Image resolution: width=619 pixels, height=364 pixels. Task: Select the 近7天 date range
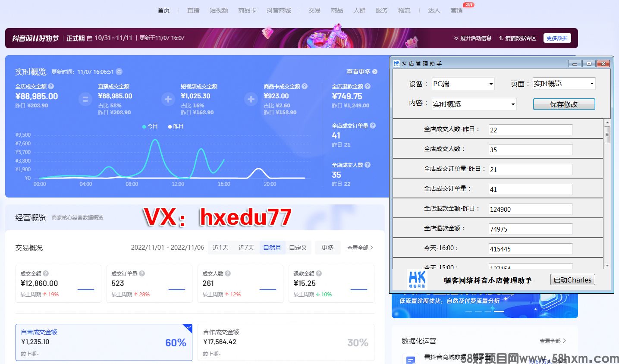click(246, 248)
